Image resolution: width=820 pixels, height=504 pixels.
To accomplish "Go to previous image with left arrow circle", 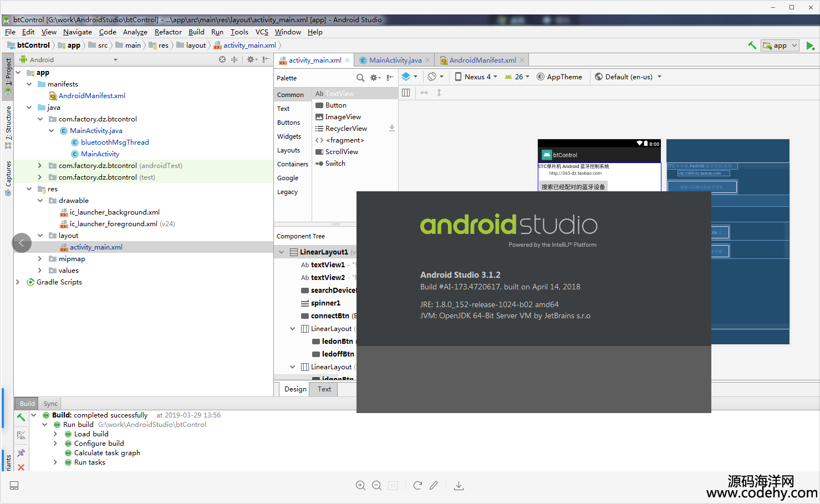I will tap(22, 242).
